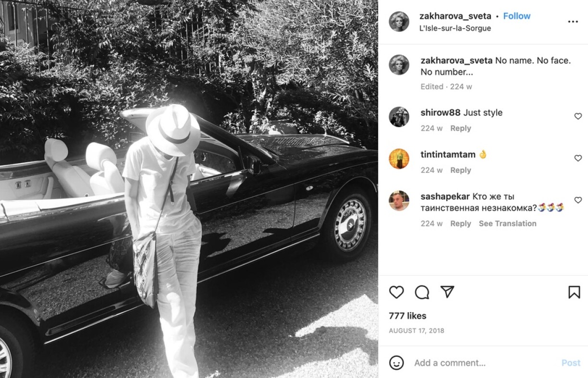Click the Add a comment field

(484, 363)
